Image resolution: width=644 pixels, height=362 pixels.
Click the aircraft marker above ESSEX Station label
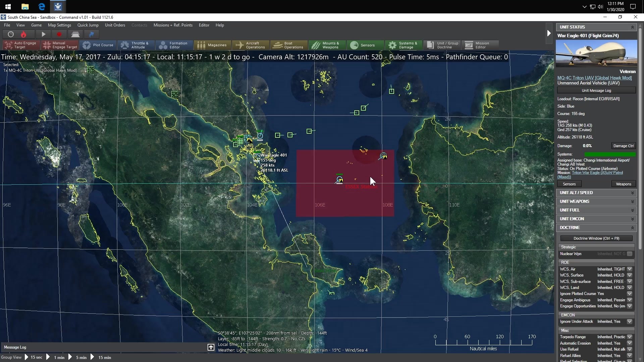click(x=339, y=180)
